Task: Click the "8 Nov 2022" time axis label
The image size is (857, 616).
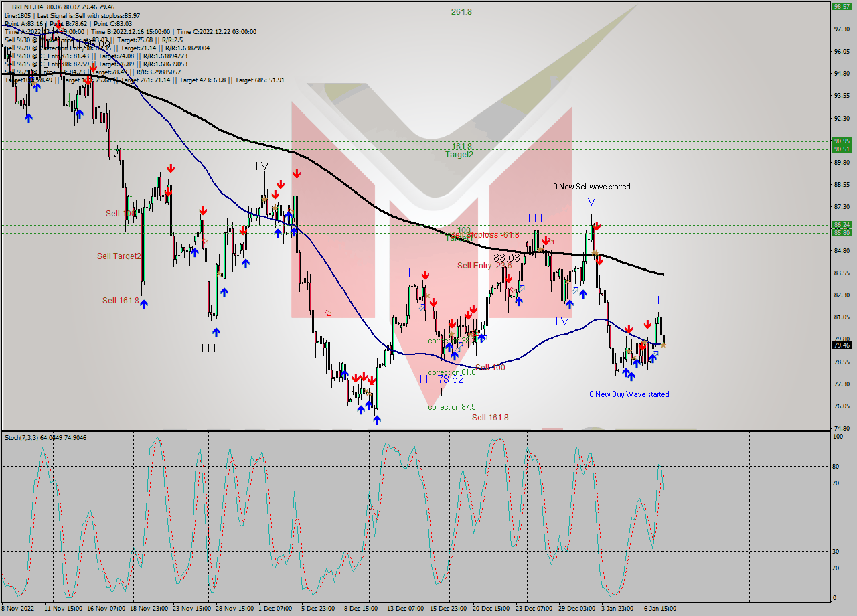Action: pyautogui.click(x=17, y=609)
